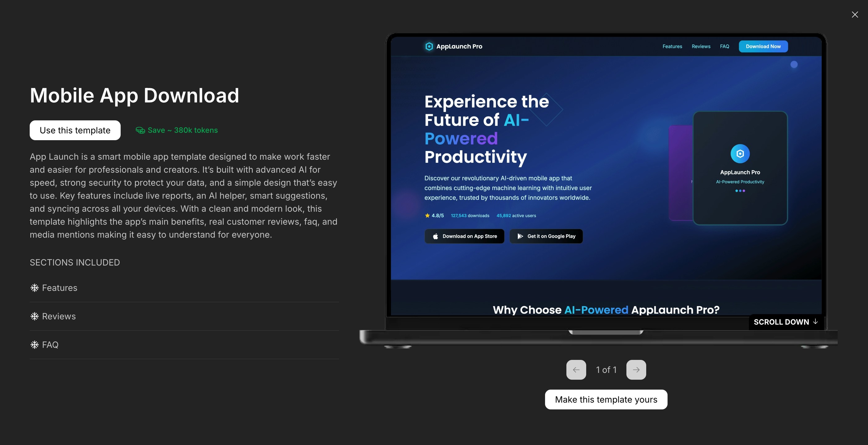Select the Reviews section list item
Viewport: 868px width, 445px height.
pos(59,316)
